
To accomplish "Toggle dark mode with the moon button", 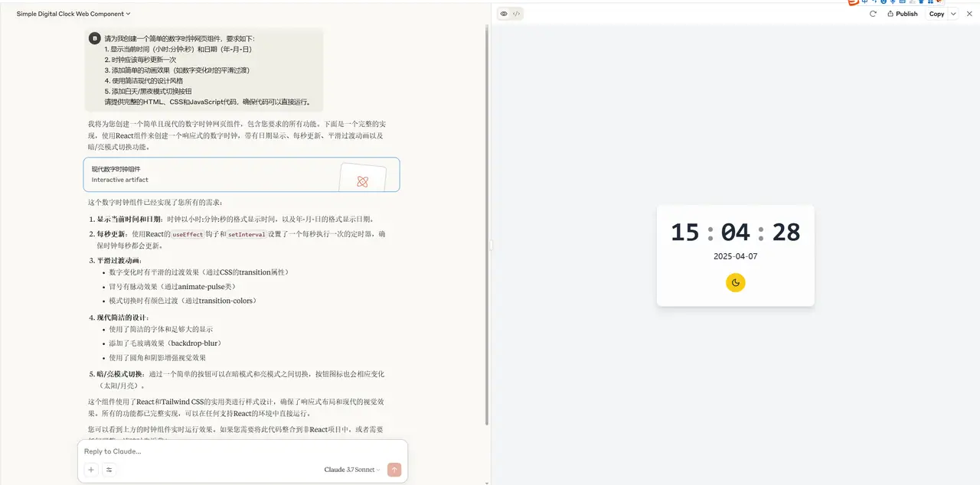I will [x=736, y=282].
